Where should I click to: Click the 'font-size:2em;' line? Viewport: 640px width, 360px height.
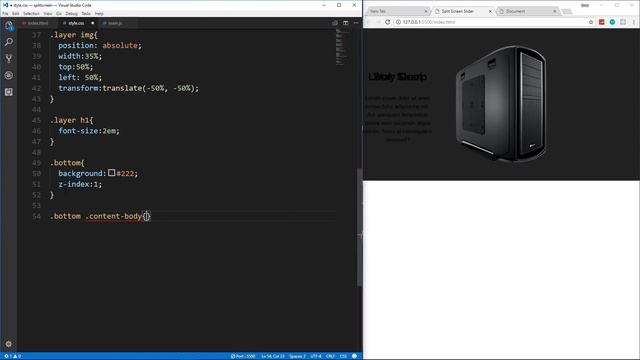[x=89, y=131]
